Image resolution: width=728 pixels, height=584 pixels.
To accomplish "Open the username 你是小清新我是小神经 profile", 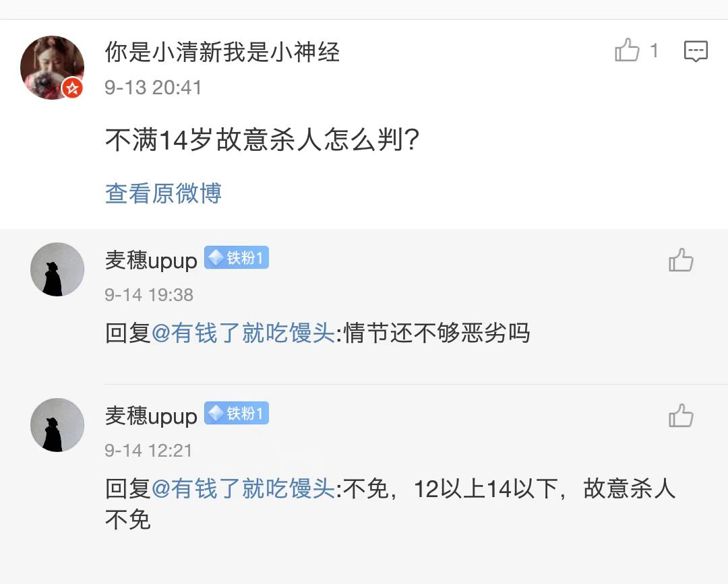I will tap(222, 52).
